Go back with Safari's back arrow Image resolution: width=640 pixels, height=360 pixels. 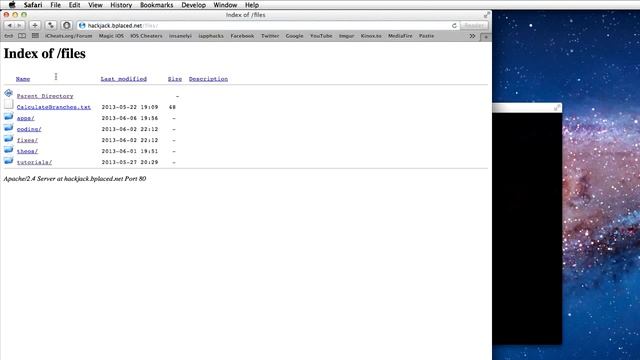tap(9, 25)
